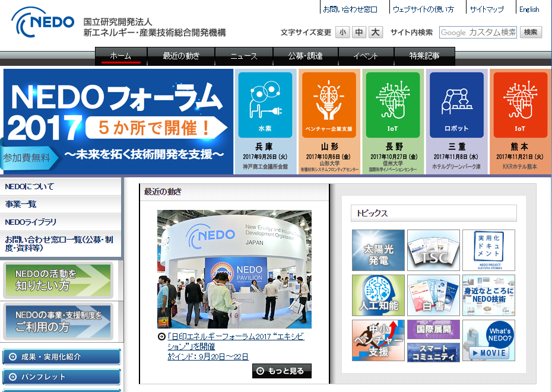Open the ベンチャー企業支援 Yamagata forum tile
Viewport: 552px width, 392px height.
(329, 122)
